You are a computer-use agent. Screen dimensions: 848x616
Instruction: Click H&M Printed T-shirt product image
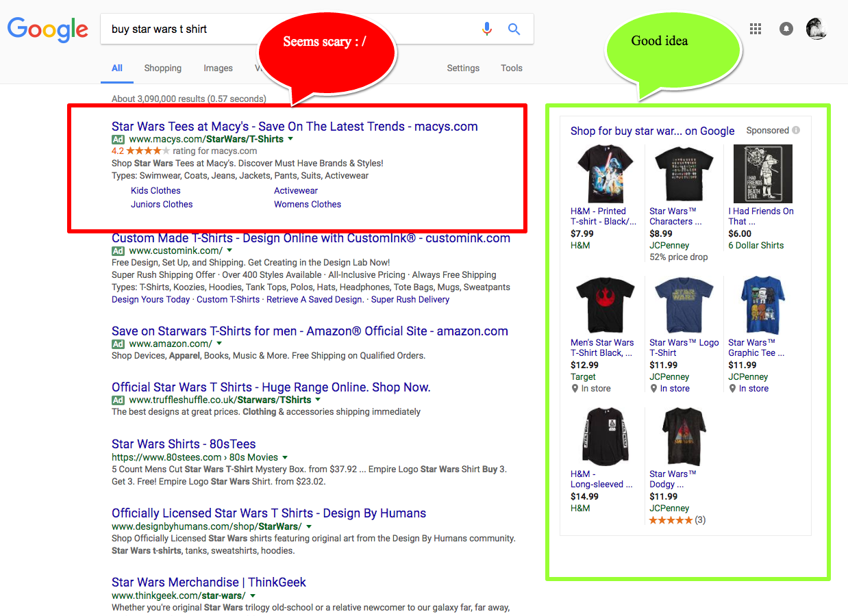[604, 174]
